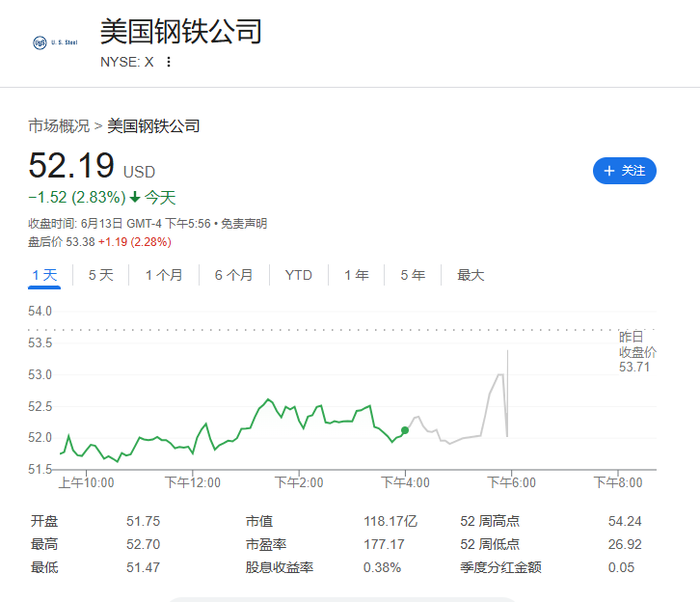This screenshot has height=602, width=700.
Task: Show the 6 个月 chart range
Action: pyautogui.click(x=234, y=275)
